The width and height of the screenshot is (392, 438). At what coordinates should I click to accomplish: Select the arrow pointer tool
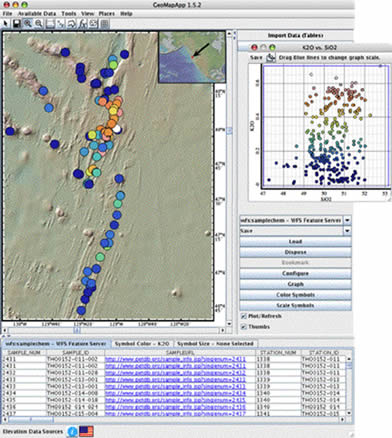pyautogui.click(x=6, y=24)
